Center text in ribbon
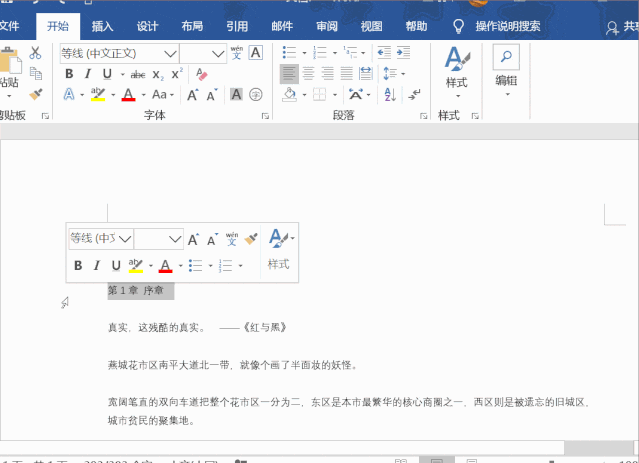This screenshot has height=463, width=639. click(308, 74)
